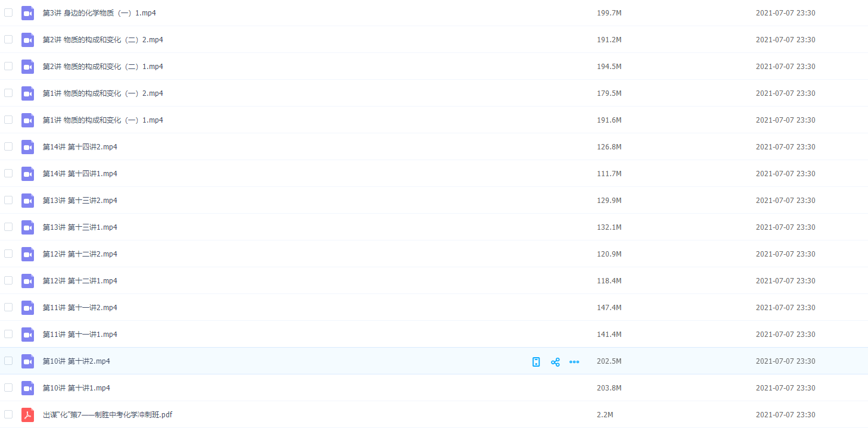
Task: Mark the checkbox for 第11讲 第十一讲1.mp4
Action: tap(8, 334)
